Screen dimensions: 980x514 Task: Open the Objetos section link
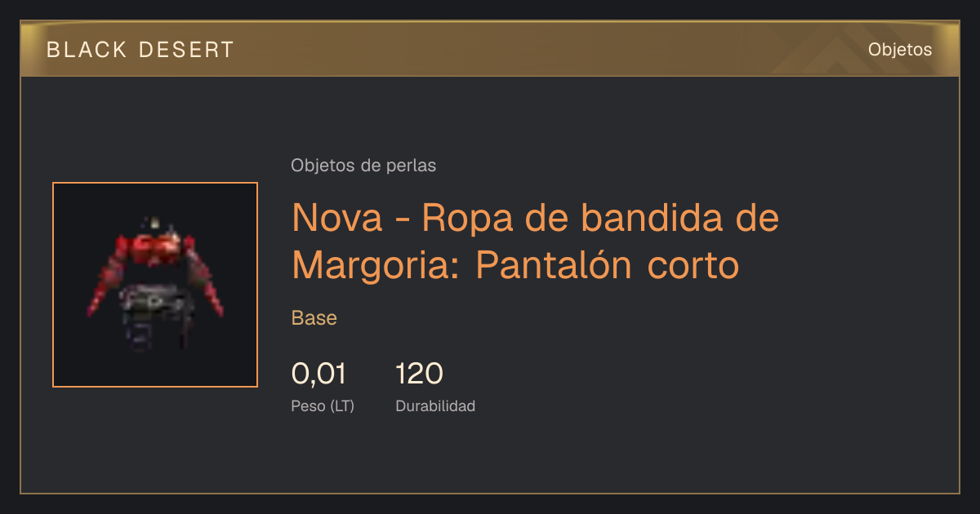900,50
